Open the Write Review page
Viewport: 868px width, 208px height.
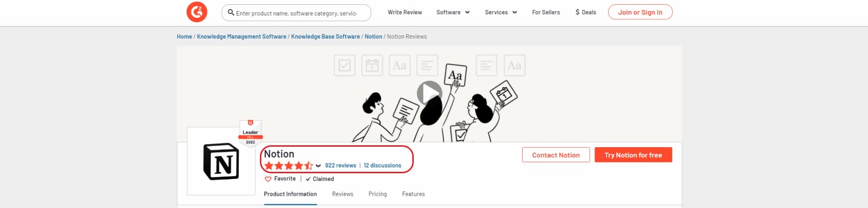click(x=405, y=12)
